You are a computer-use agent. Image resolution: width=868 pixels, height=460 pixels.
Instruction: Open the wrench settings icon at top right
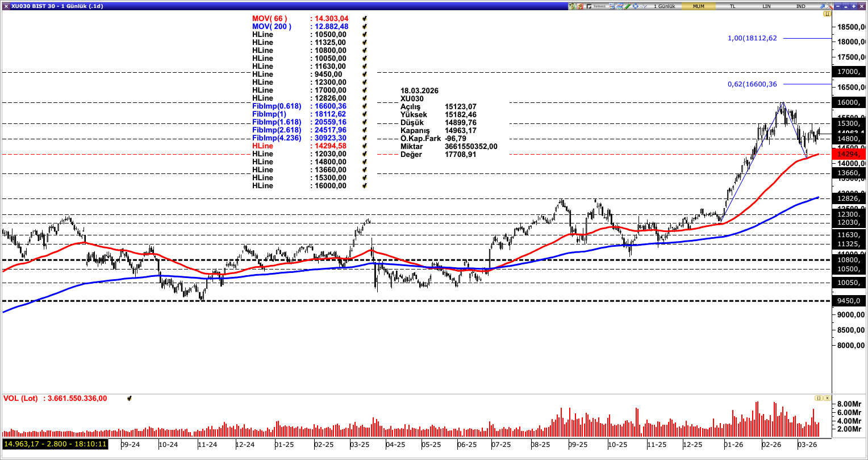click(829, 6)
